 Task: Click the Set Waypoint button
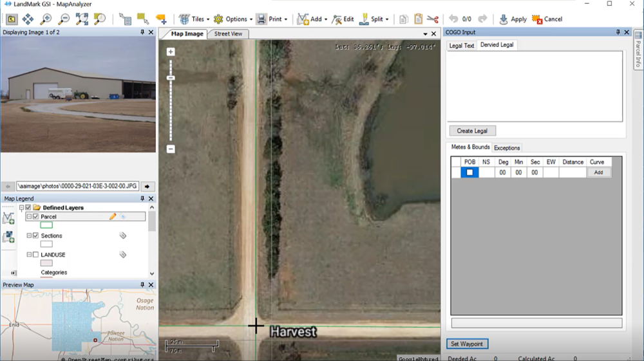[x=467, y=344]
